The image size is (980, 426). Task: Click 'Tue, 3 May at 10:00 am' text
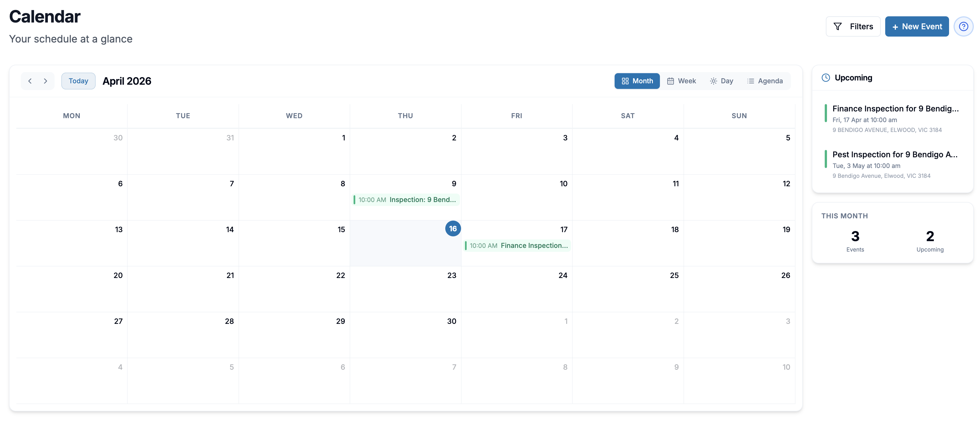click(866, 166)
